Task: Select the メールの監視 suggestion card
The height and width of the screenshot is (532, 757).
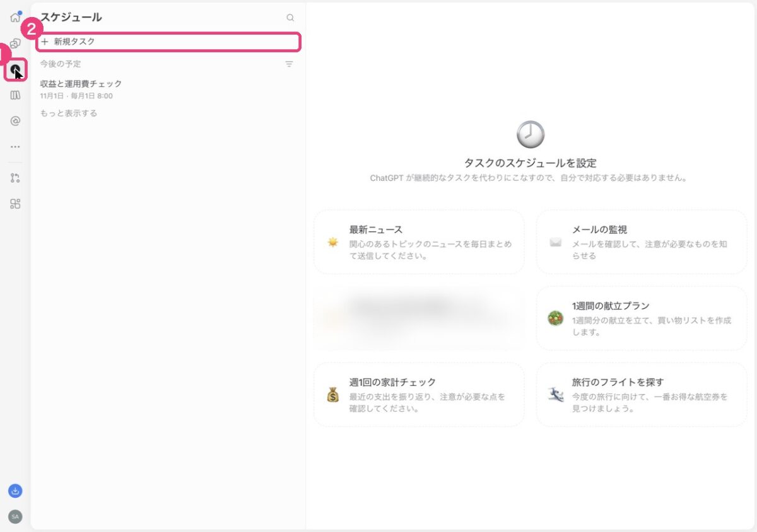Action: tap(642, 242)
